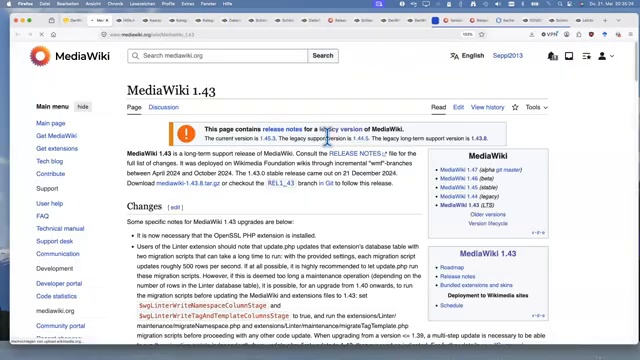Open Communication sidebar link
The image size is (640, 360).
pyautogui.click(x=58, y=254)
